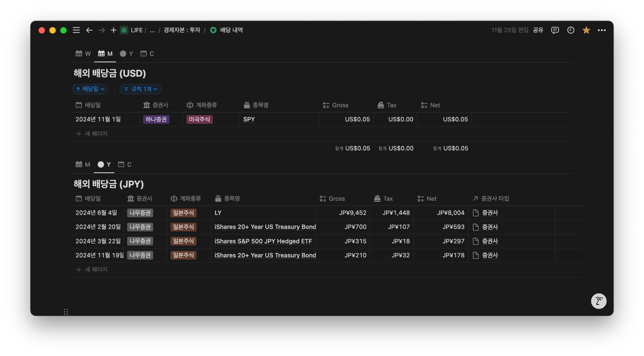
Task: Open the SPY entry in USD table
Action: click(x=249, y=119)
